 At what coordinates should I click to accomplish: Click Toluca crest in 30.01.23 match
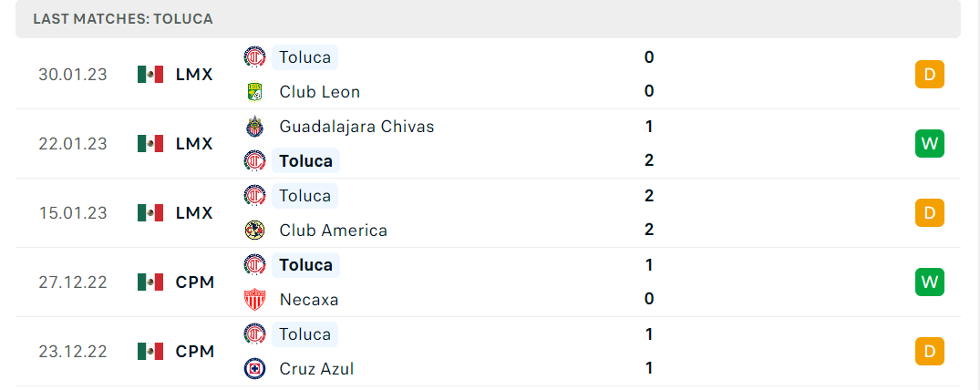254,57
